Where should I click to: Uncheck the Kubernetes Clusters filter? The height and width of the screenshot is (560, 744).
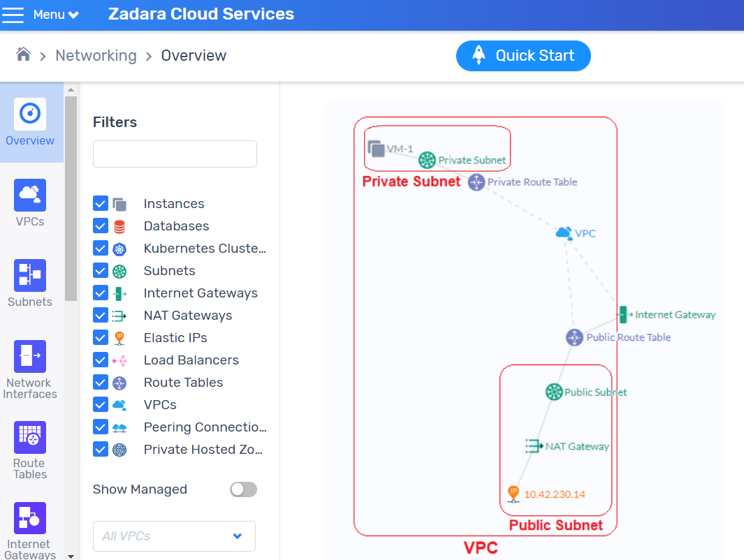(101, 248)
